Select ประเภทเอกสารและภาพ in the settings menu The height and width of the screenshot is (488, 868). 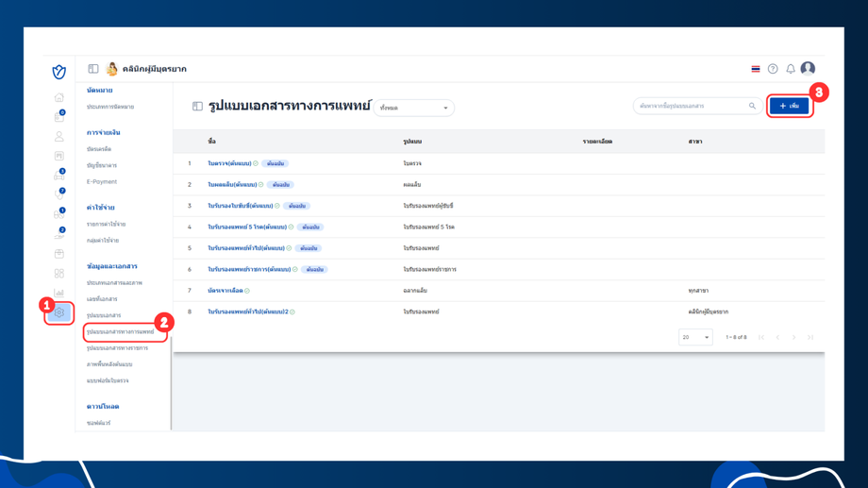coord(114,283)
